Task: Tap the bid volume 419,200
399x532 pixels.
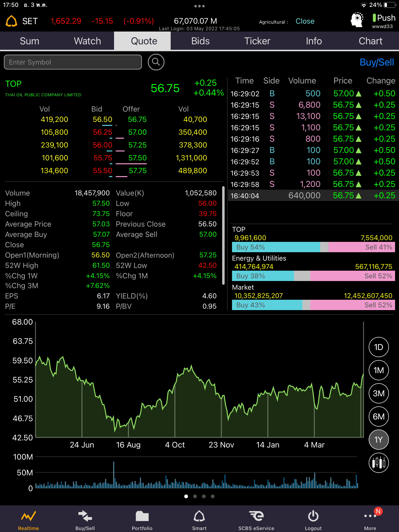Action: [54, 119]
